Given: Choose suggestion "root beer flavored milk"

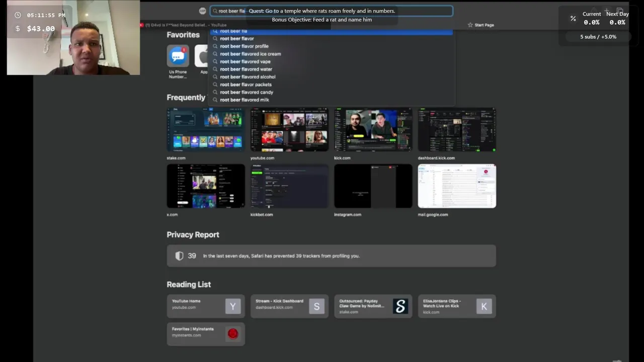Looking at the screenshot, I should point(331,100).
